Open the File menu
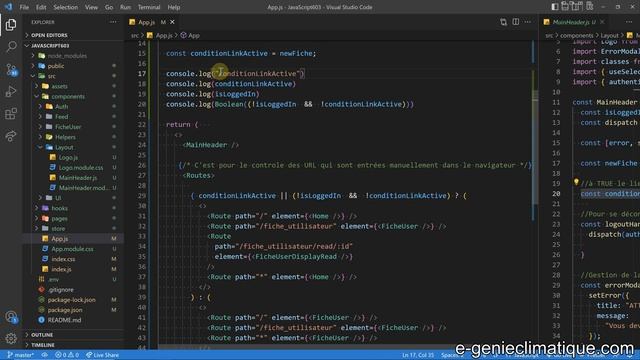Viewport: 640px width, 360px height. tap(24, 7)
